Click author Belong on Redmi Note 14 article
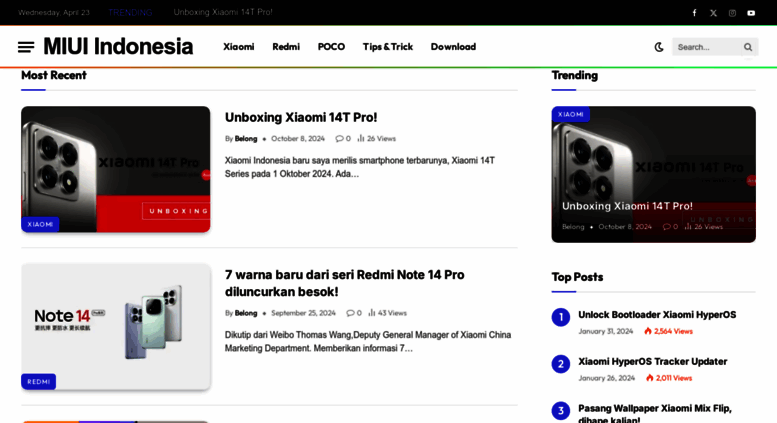This screenshot has height=423, width=777. [x=246, y=313]
